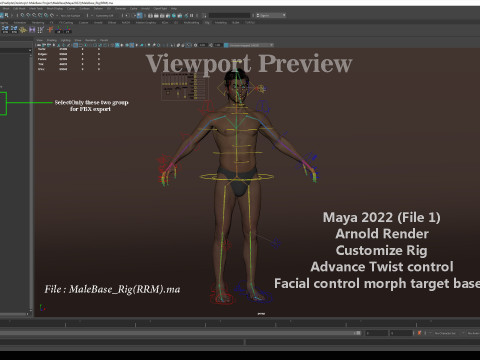Switch to the Custom shelf tab
This screenshot has width=480, height=360.
(x=83, y=23)
